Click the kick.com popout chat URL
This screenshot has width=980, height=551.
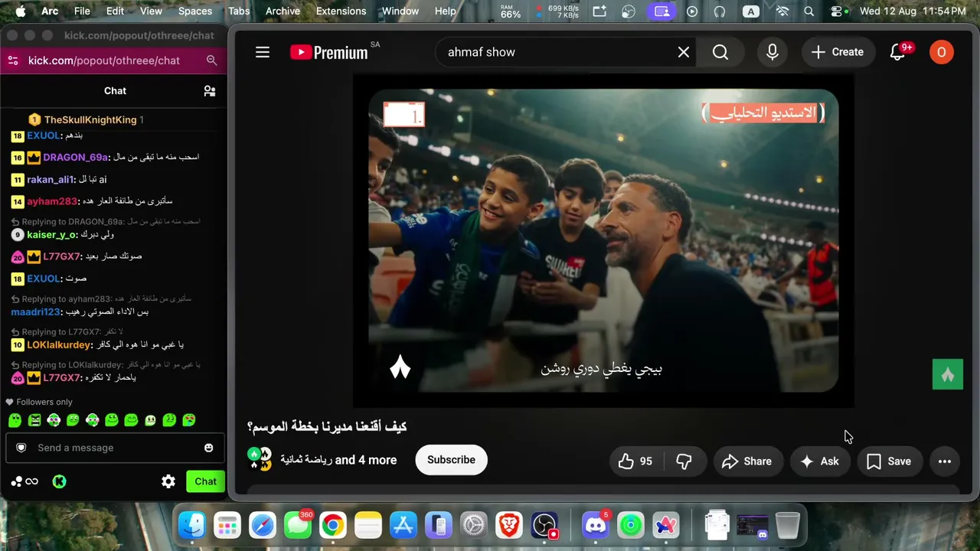tap(104, 60)
